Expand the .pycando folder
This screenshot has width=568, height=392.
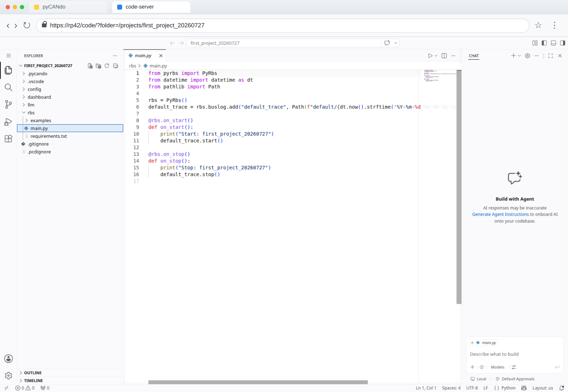[70, 73]
